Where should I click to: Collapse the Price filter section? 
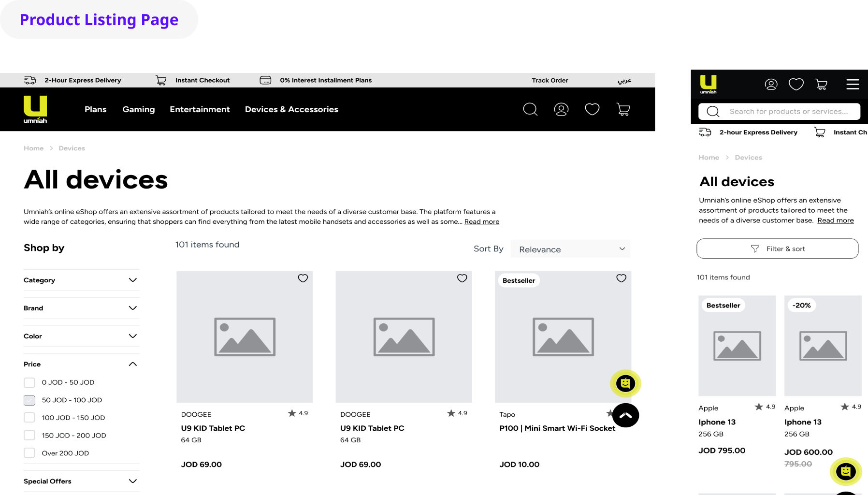(x=81, y=364)
